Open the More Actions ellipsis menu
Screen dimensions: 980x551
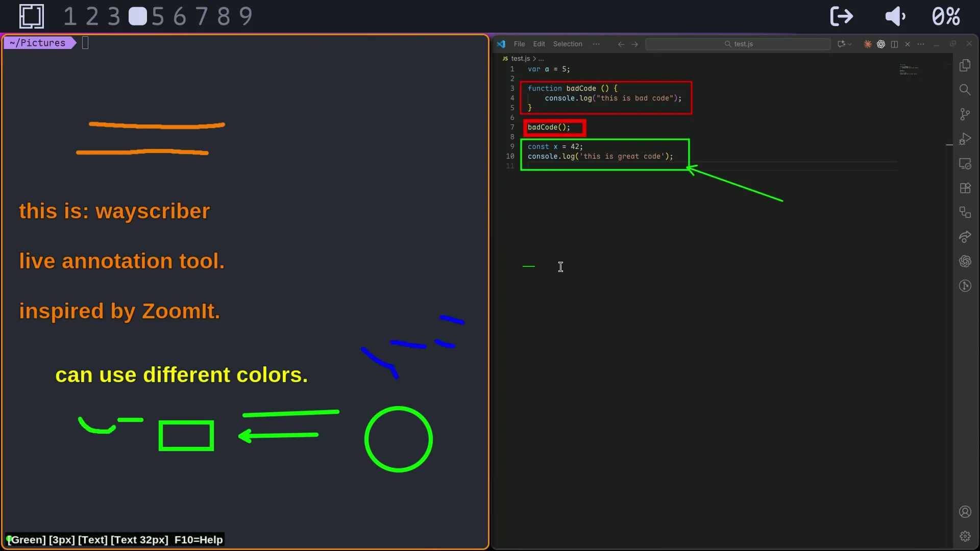tap(922, 44)
